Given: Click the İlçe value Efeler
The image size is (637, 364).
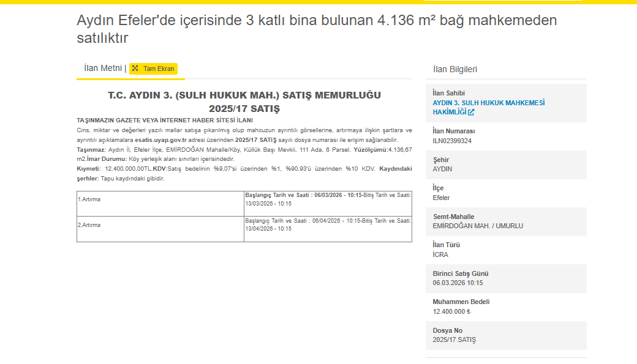Looking at the screenshot, I should [441, 198].
